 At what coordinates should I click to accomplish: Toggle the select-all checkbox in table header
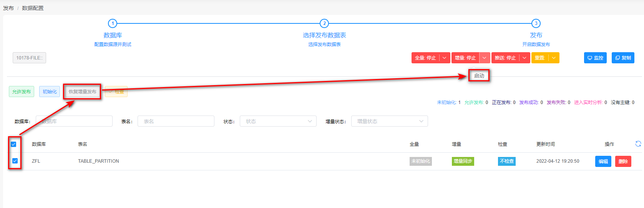point(13,144)
